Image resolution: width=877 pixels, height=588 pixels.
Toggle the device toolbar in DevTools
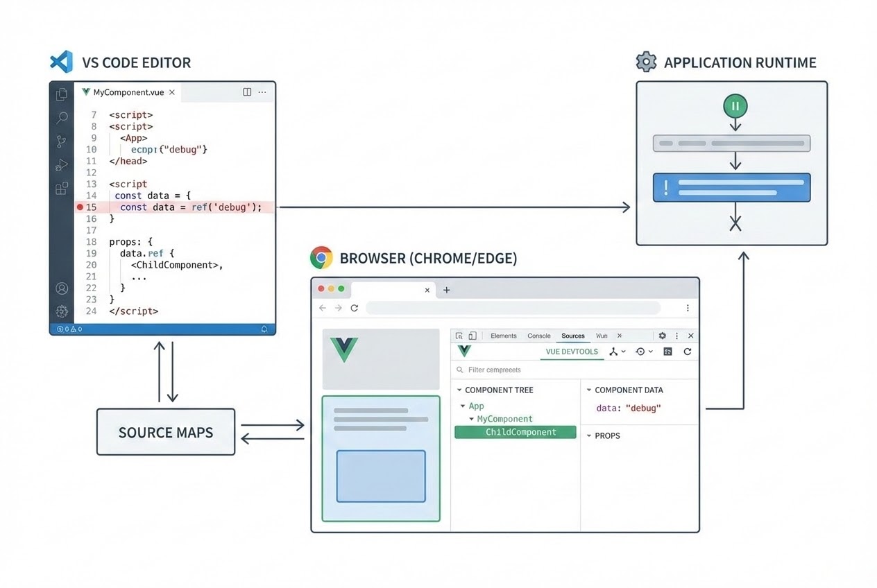[x=472, y=336]
